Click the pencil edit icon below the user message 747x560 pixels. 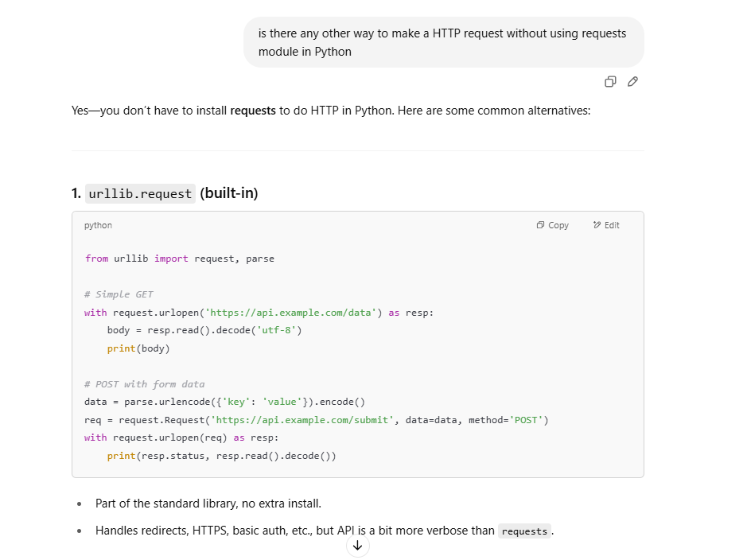coord(632,81)
